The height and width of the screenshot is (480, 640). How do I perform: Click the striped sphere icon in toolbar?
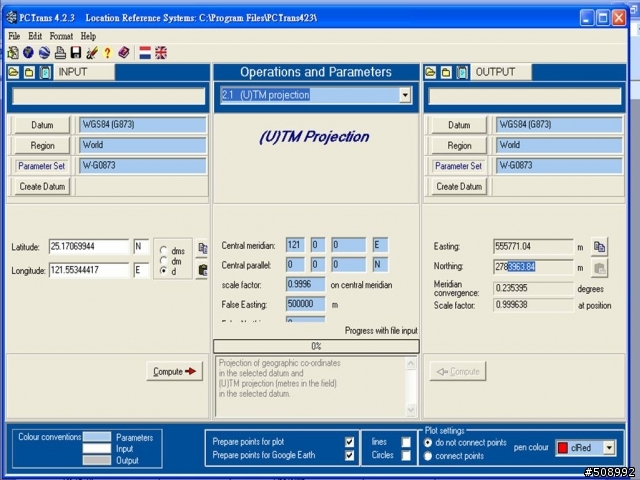click(x=44, y=52)
